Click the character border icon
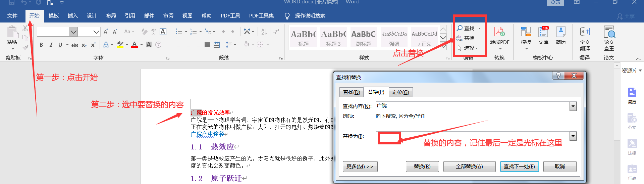Image resolution: width=644 pixels, height=184 pixels. 163,32
